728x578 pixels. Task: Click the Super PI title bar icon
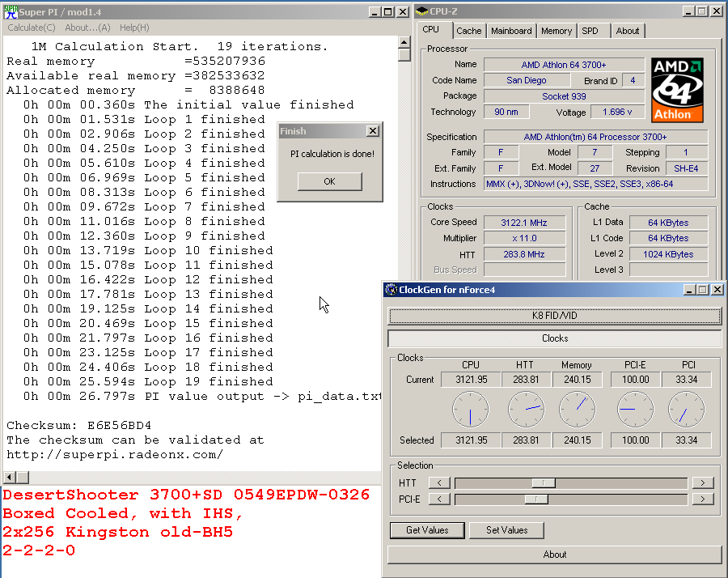tap(11, 11)
